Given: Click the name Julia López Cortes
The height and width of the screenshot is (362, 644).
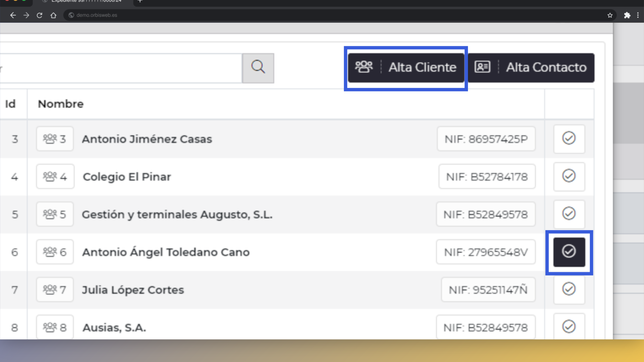Looking at the screenshot, I should point(133,290).
